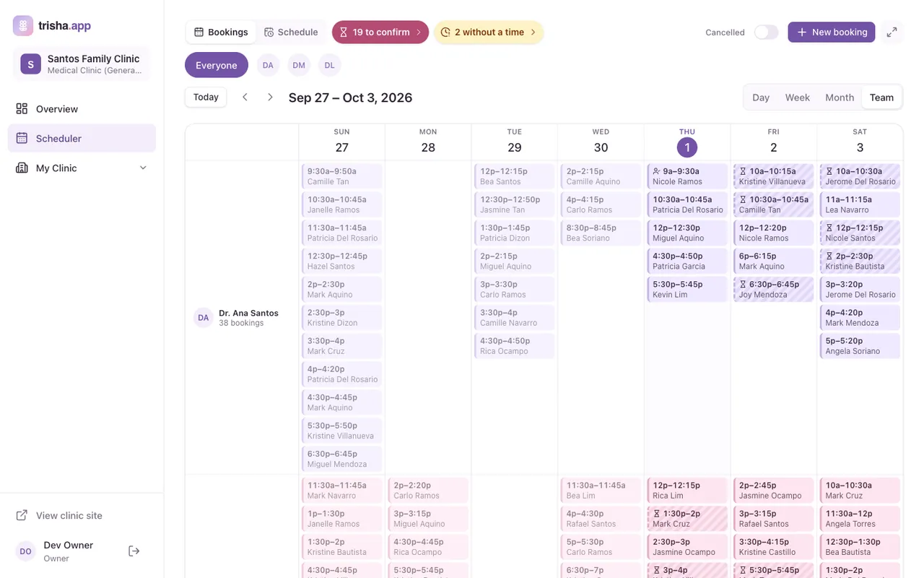Select the Team view
This screenshot has height=578, width=924.
881,98
